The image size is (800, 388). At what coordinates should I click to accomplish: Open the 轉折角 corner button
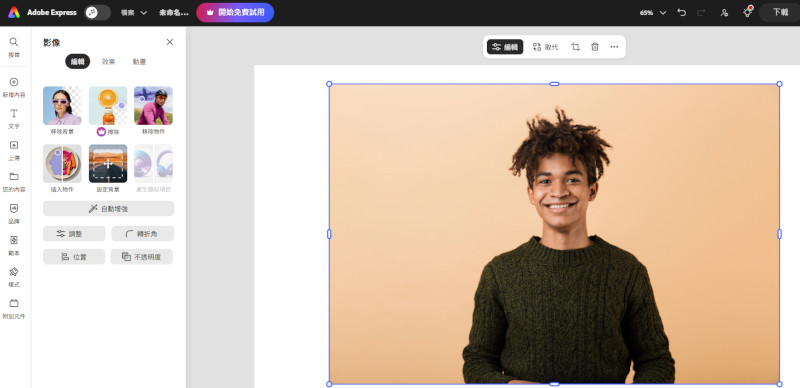pos(142,234)
